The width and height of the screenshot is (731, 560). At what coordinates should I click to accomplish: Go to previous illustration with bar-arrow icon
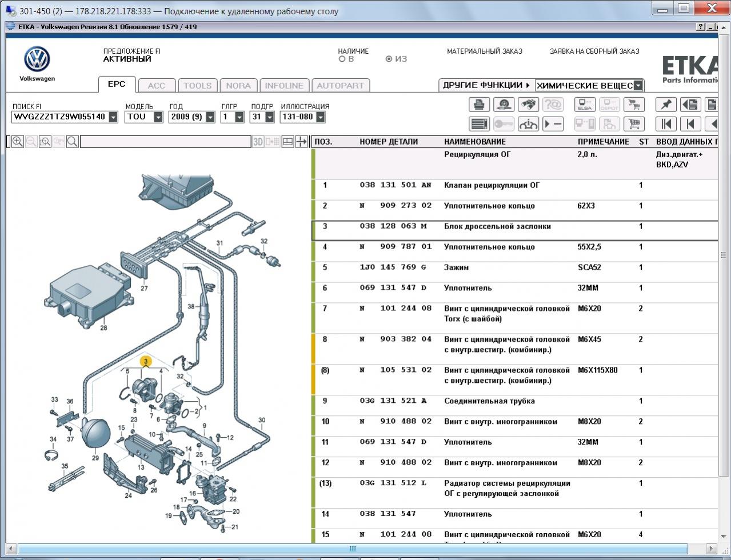point(690,123)
